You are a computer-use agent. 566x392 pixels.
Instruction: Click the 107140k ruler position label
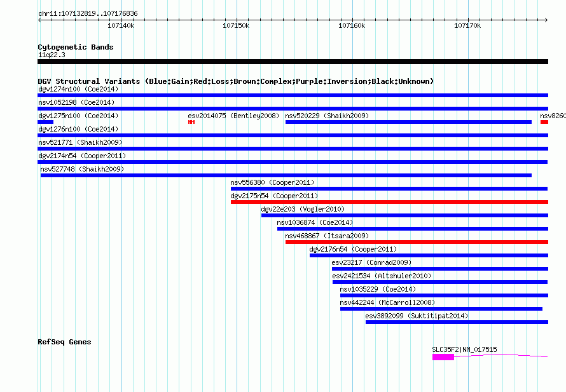[121, 25]
